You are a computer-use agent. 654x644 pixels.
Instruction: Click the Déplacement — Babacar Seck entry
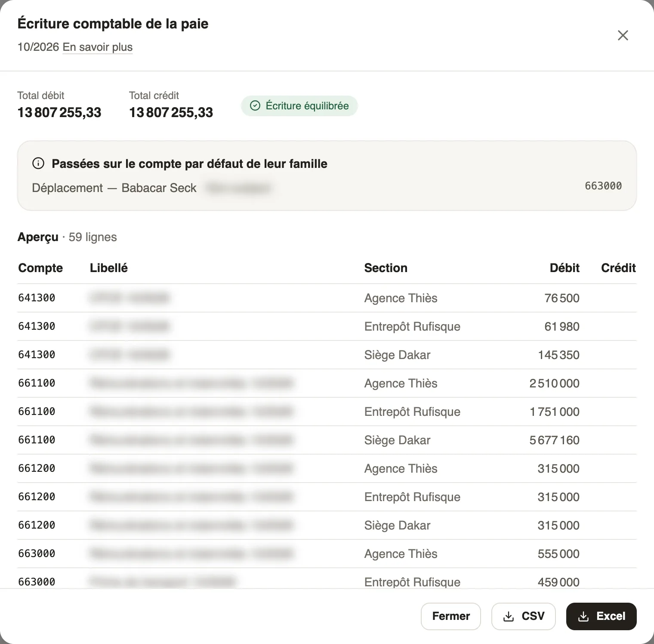pyautogui.click(x=114, y=188)
